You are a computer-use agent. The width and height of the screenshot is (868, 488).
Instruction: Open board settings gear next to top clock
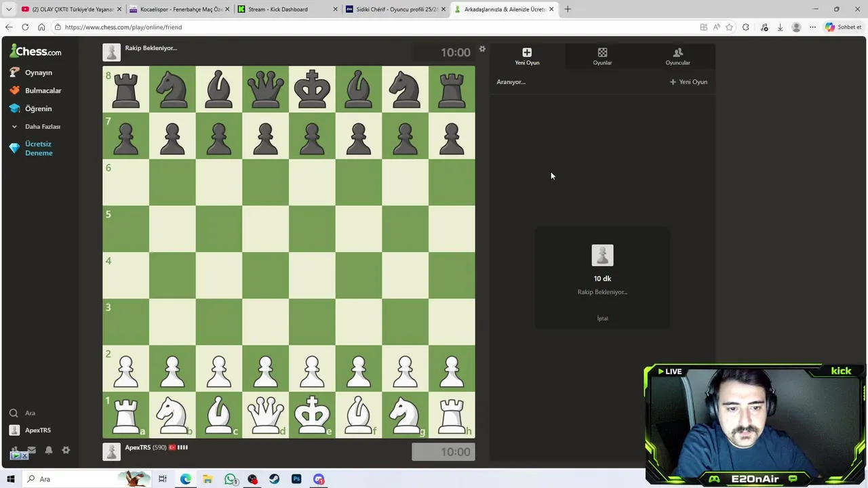[x=482, y=49]
